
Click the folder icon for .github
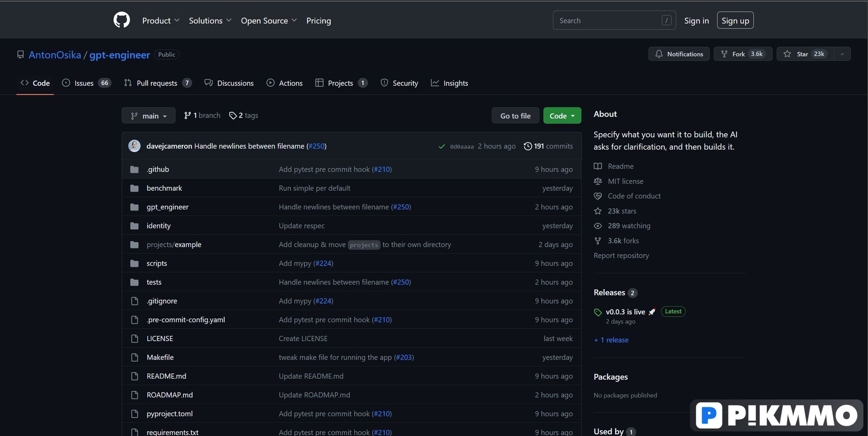(x=134, y=169)
